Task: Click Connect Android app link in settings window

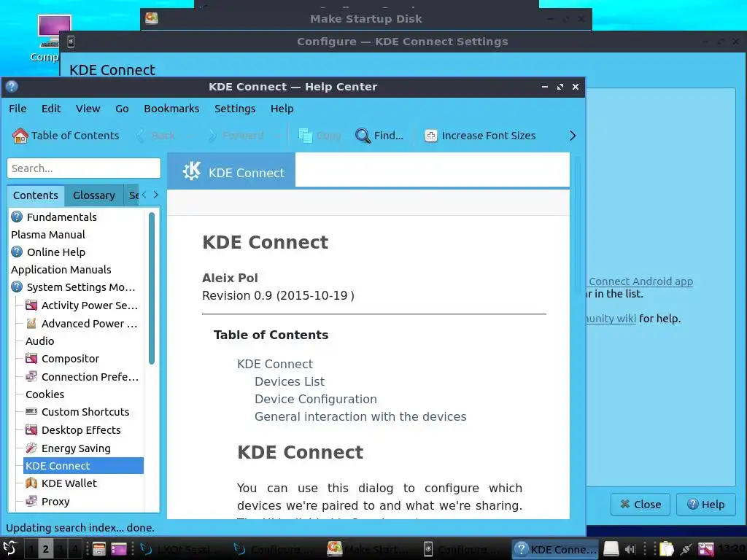Action: pos(640,281)
